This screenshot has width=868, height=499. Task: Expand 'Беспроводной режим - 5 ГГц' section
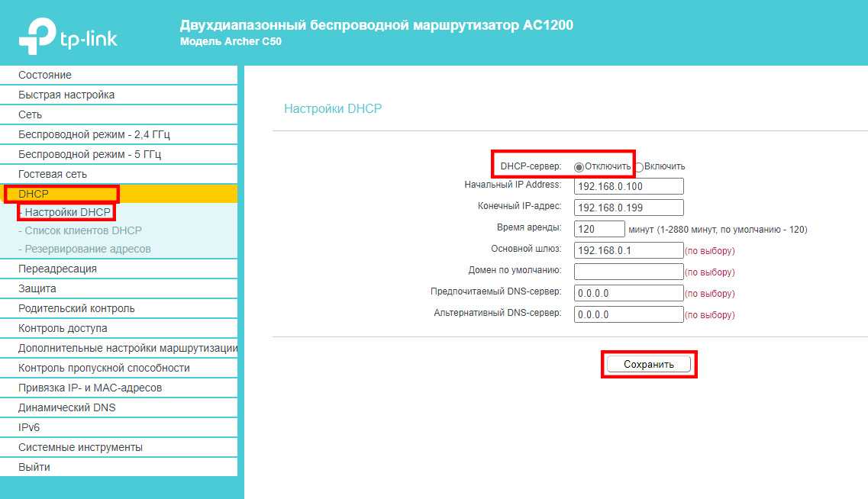click(89, 154)
